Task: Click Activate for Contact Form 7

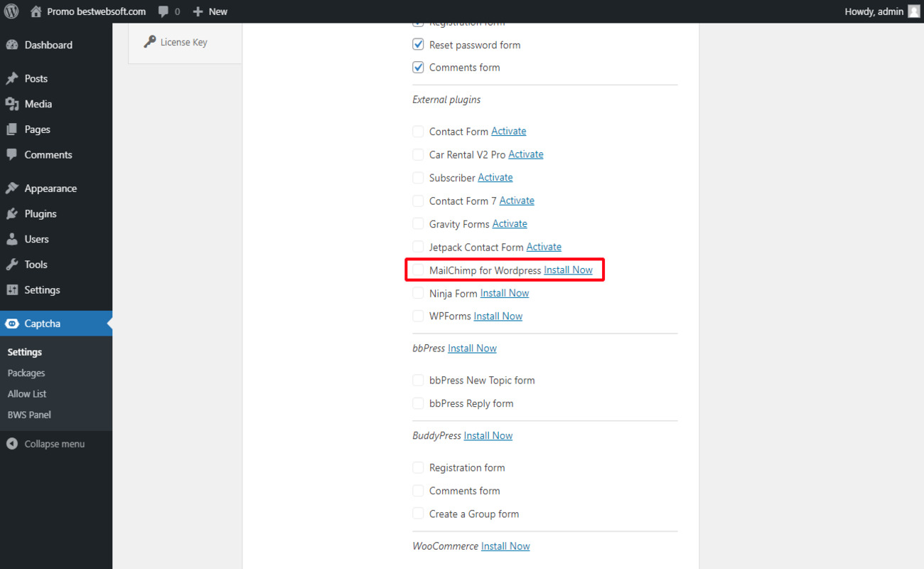Action: tap(517, 201)
